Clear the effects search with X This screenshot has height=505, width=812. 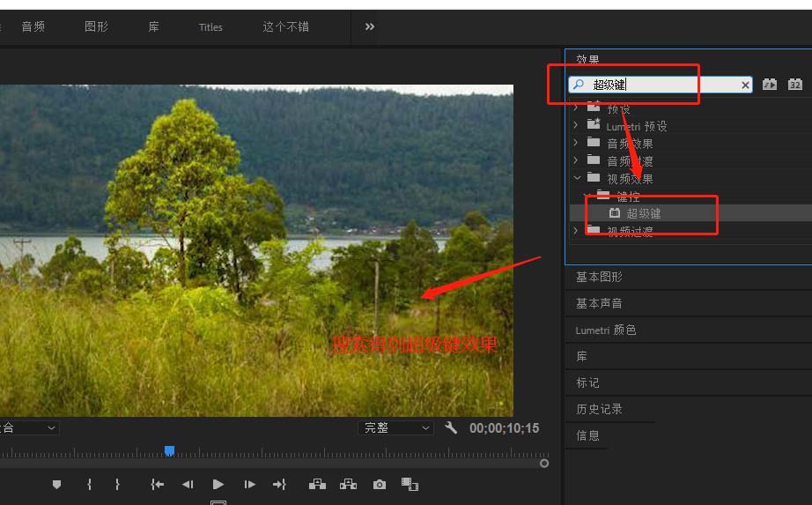tap(745, 85)
